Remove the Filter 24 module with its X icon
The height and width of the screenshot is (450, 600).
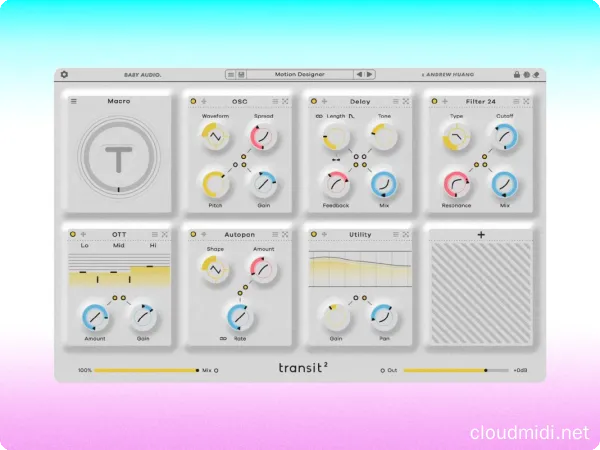pyautogui.click(x=526, y=101)
